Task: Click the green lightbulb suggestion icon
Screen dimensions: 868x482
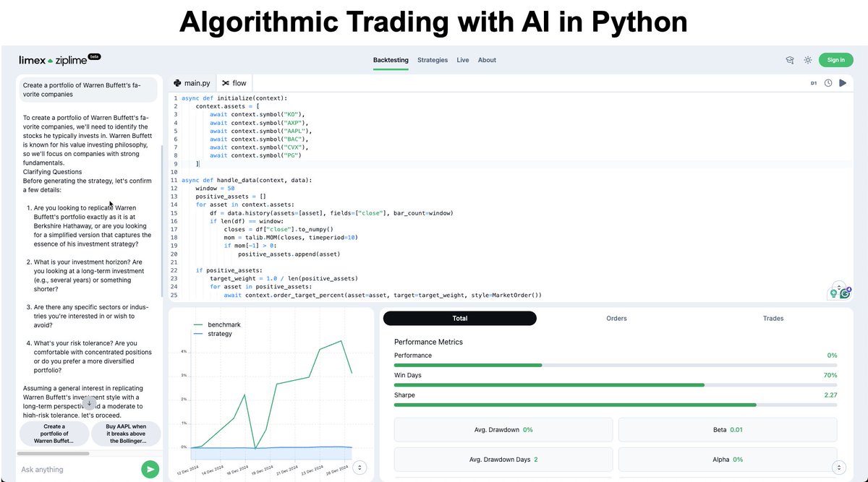Action: [833, 293]
